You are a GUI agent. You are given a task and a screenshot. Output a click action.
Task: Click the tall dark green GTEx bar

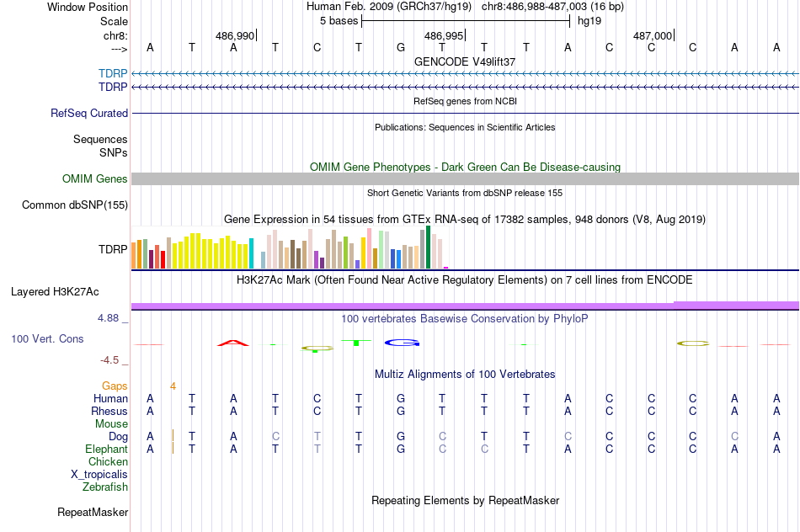pyautogui.click(x=428, y=247)
